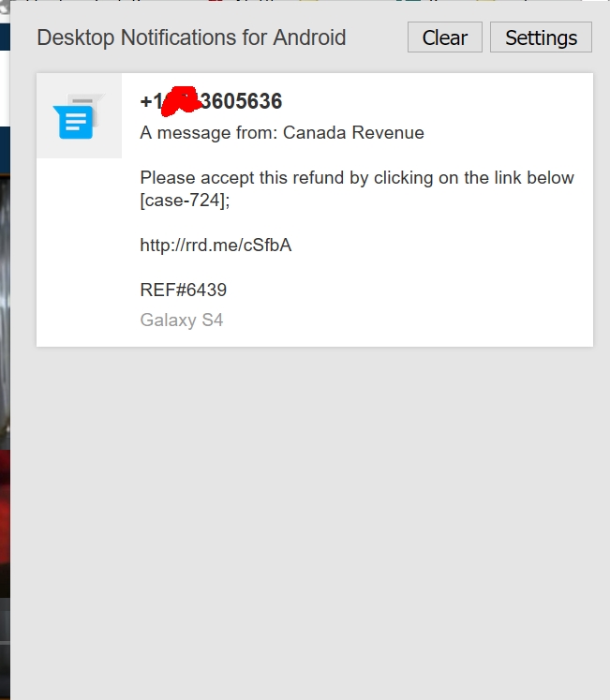Select the REF#6439 reference text
Image resolution: width=610 pixels, height=700 pixels.
(x=183, y=290)
